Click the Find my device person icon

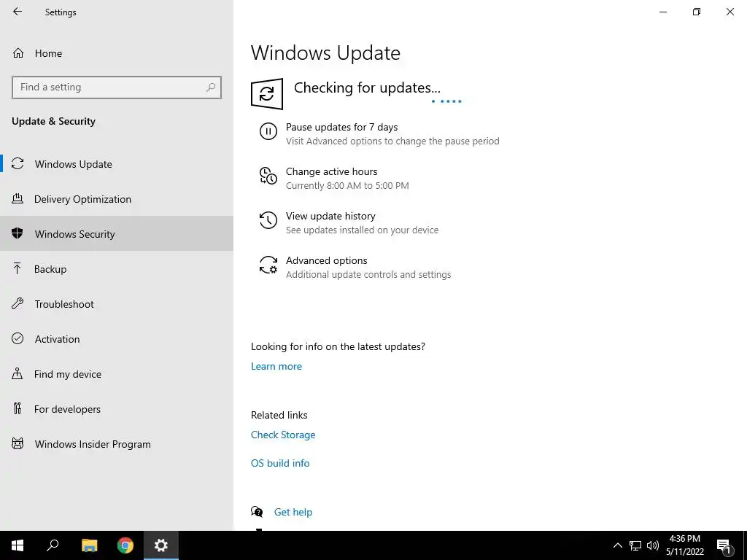pyautogui.click(x=18, y=373)
